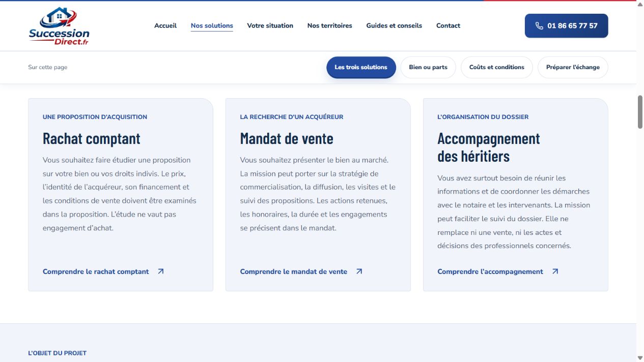This screenshot has height=362, width=644.
Task: Open the Votre situation menu item
Action: 270,25
